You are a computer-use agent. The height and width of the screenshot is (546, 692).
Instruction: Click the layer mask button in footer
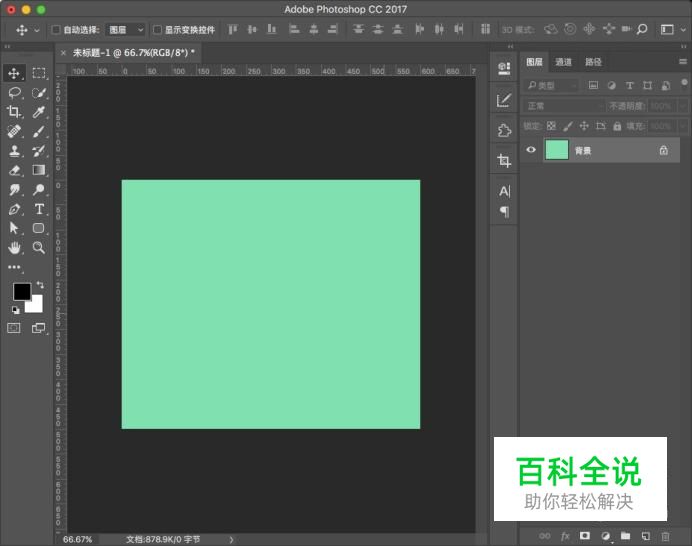585,536
